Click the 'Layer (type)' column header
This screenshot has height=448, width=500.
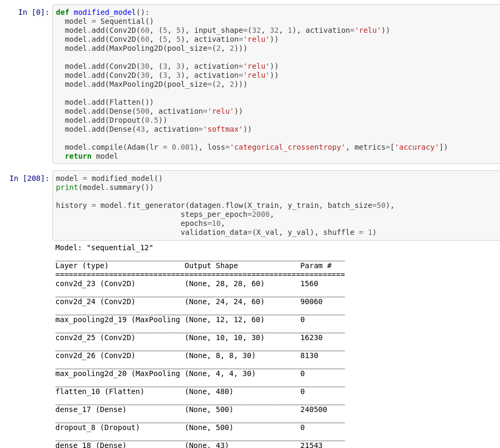82,266
